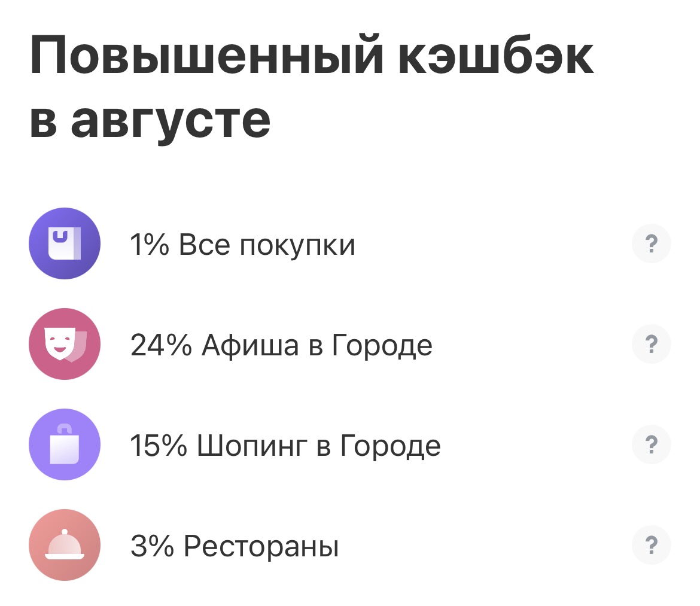
Task: Open help for 1% Все покупки
Action: [652, 243]
